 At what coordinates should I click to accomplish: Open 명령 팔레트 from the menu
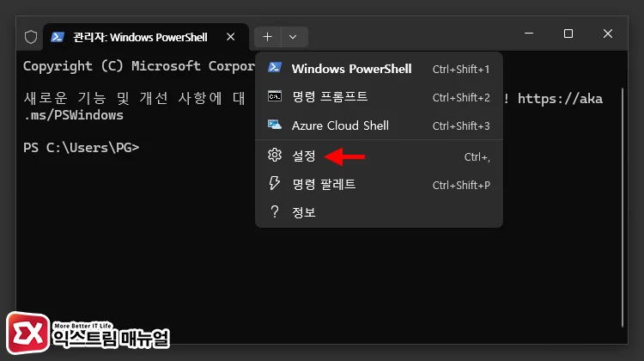(324, 184)
